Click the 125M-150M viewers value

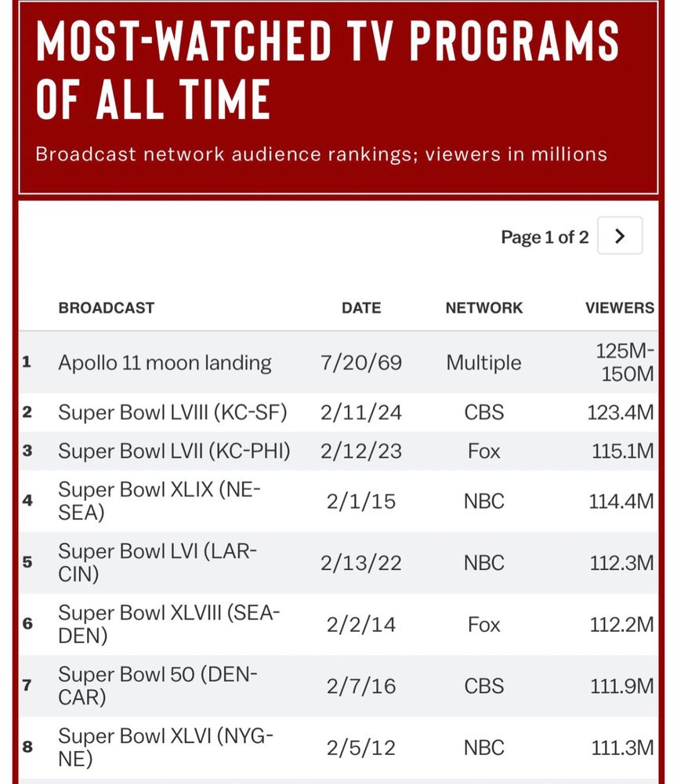[620, 362]
